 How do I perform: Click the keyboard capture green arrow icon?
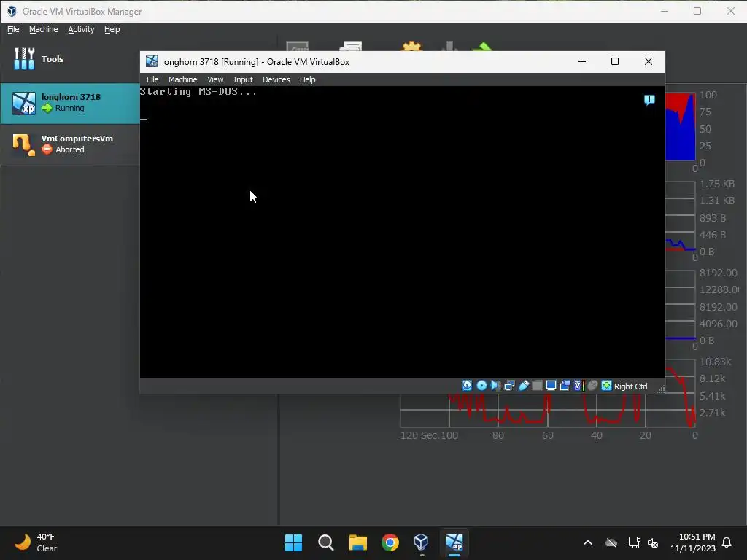(606, 385)
